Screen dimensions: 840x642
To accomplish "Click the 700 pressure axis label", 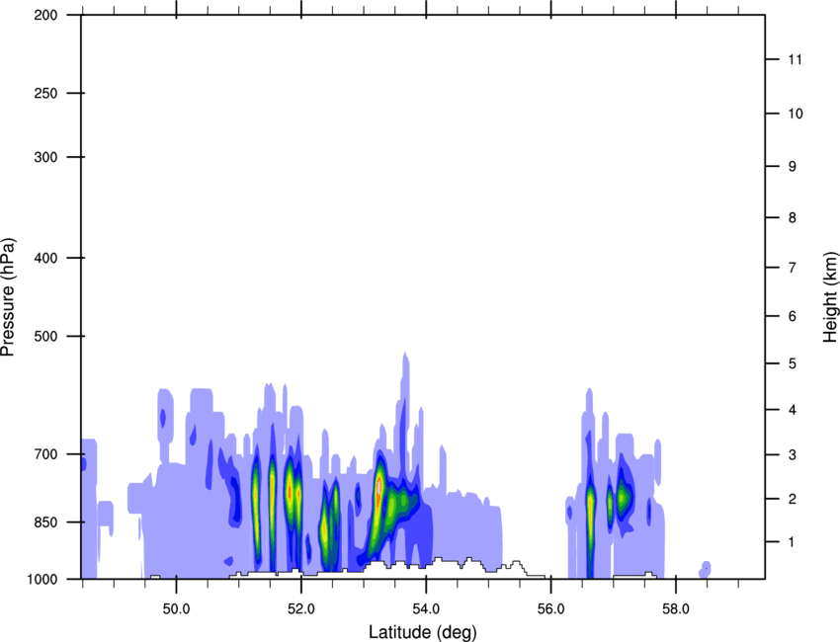I will coord(45,454).
